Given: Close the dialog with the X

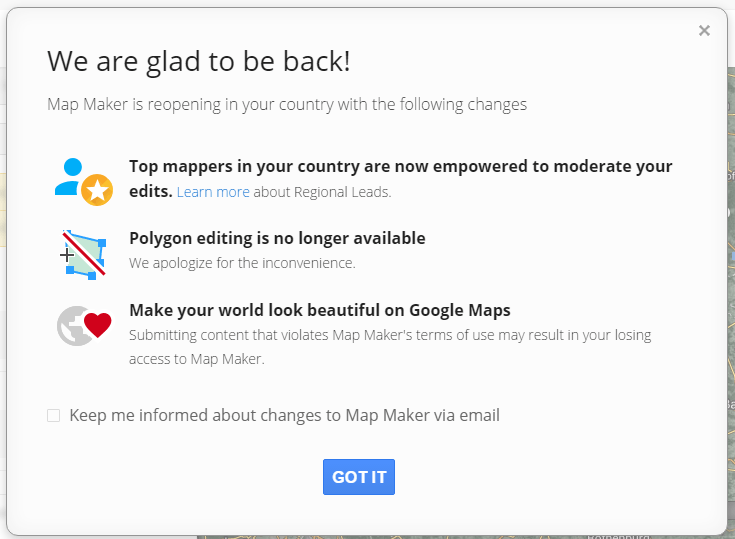Looking at the screenshot, I should click(x=704, y=31).
